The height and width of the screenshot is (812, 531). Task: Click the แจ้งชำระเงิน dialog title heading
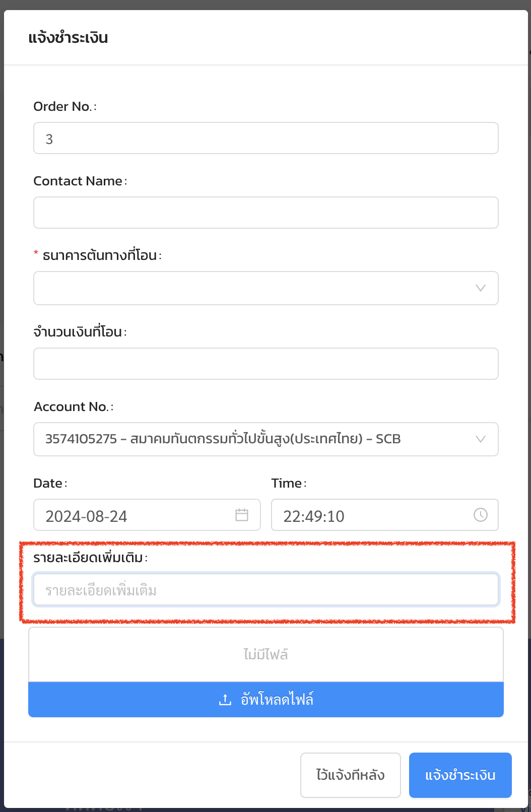(68, 38)
